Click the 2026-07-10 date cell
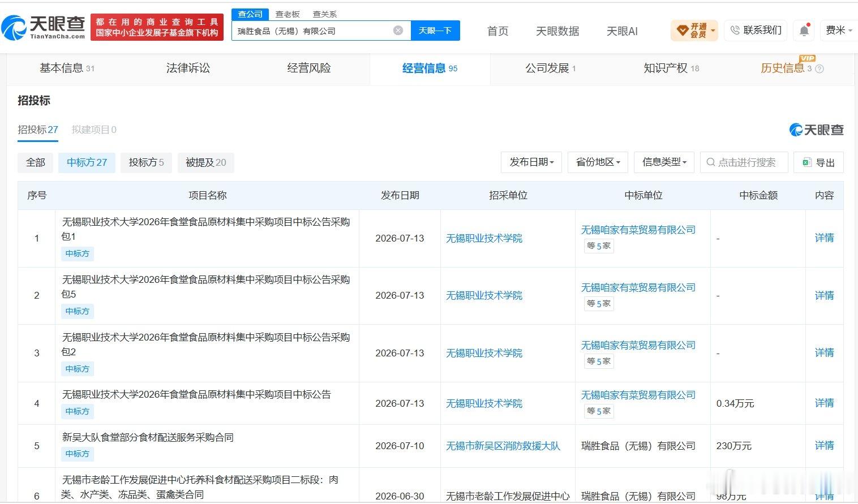Image resolution: width=858 pixels, height=504 pixels. (x=400, y=446)
